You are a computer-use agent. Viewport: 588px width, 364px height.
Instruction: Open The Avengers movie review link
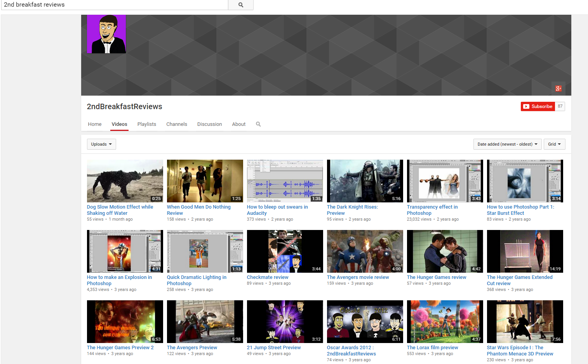358,277
